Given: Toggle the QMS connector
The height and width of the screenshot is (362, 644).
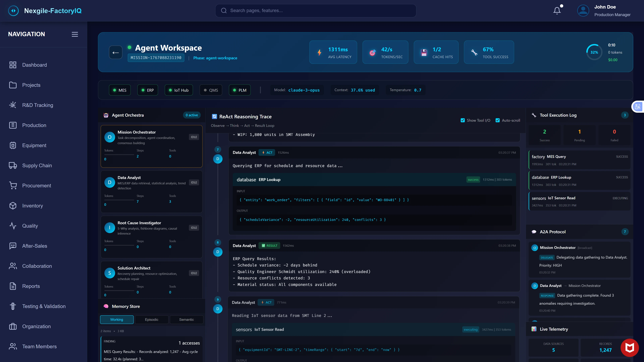Looking at the screenshot, I should [211, 90].
